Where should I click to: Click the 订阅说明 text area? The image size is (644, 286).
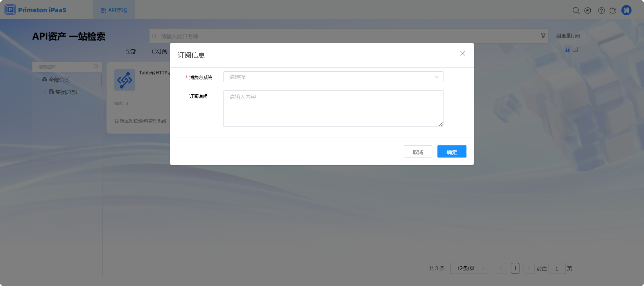click(333, 109)
